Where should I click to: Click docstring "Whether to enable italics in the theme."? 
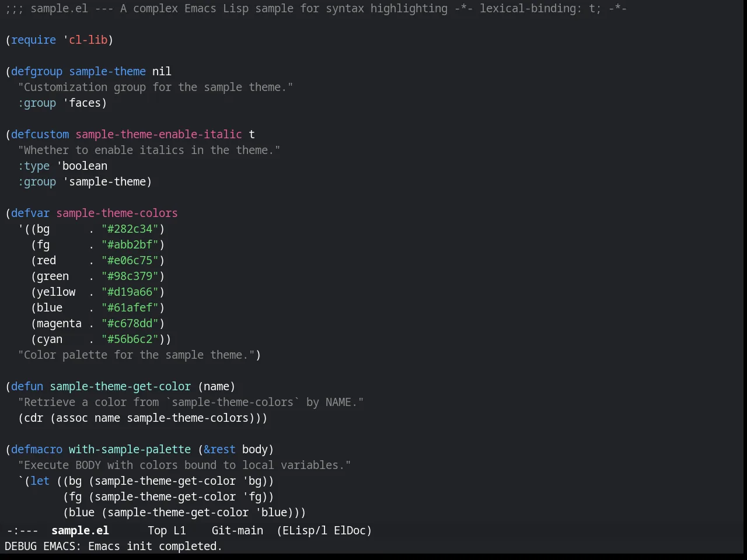(149, 150)
